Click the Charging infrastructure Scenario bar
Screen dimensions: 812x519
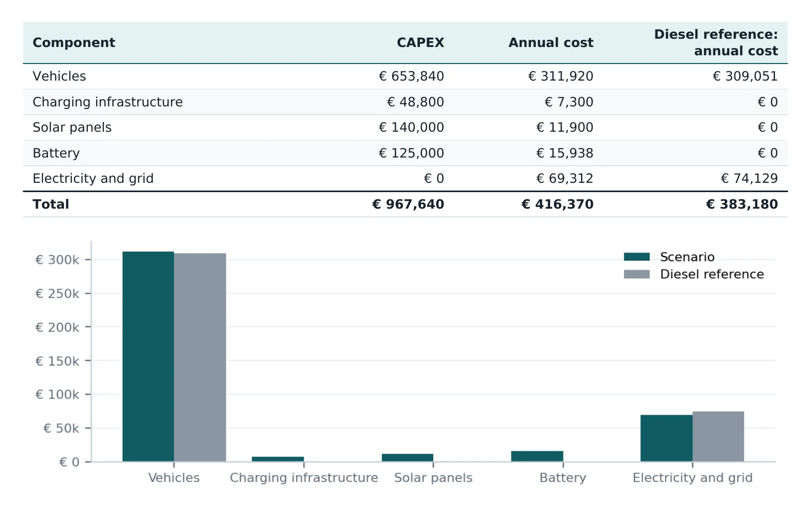coord(278,459)
